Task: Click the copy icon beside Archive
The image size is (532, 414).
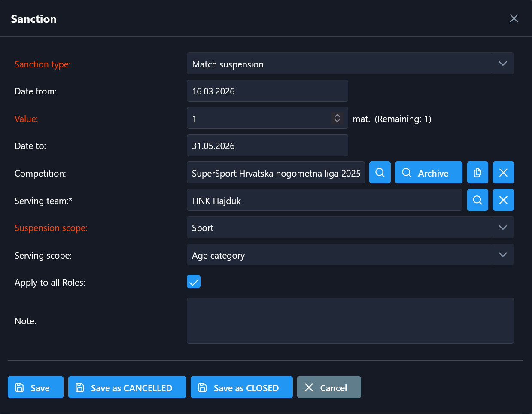Action: pyautogui.click(x=477, y=173)
